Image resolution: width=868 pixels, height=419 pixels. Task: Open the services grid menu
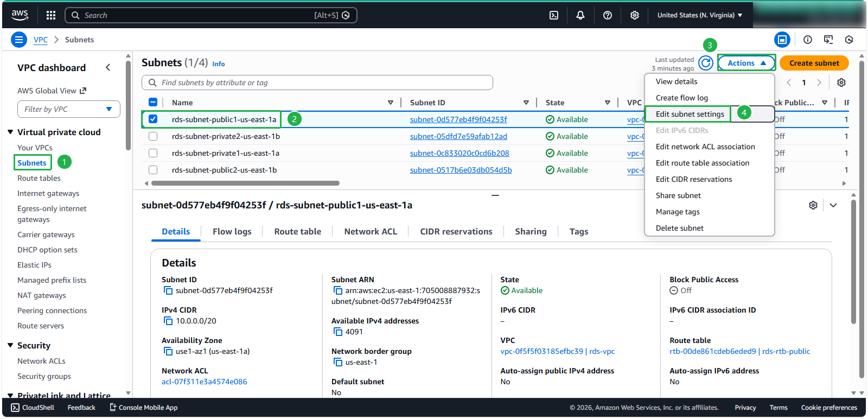click(51, 15)
